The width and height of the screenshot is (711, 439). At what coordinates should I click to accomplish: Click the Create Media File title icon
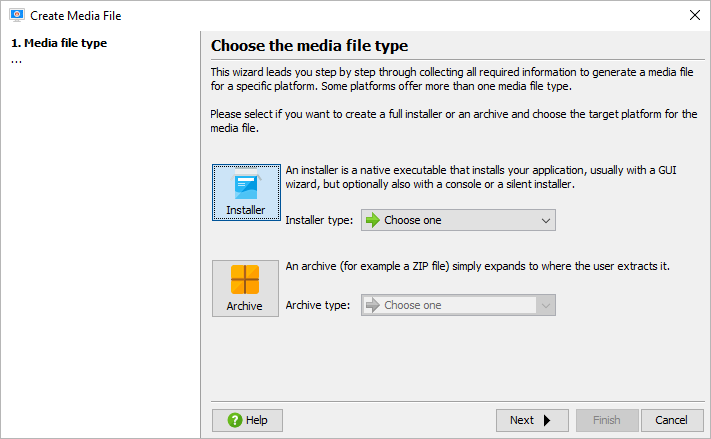16,16
